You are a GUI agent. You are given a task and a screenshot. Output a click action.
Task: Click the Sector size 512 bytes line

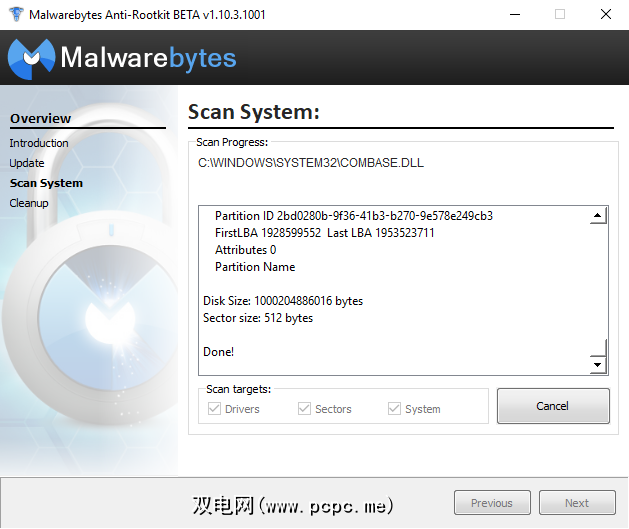coord(258,318)
